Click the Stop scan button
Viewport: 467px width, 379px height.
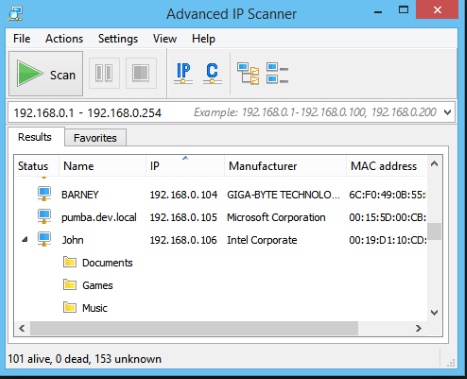[x=141, y=73]
